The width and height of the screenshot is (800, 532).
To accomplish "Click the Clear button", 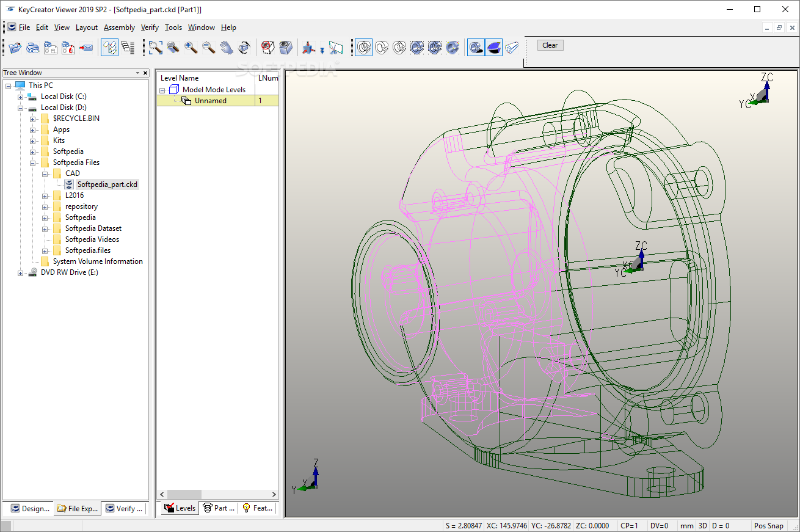I will coord(550,45).
